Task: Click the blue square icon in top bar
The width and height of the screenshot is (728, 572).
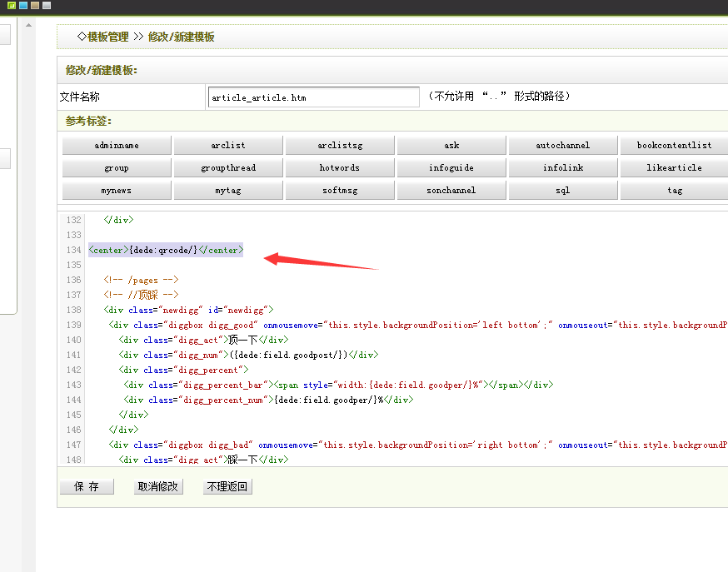Action: [x=23, y=6]
